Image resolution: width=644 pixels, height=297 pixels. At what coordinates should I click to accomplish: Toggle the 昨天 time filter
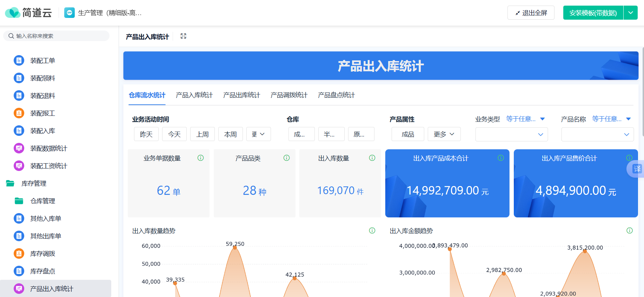pos(146,134)
